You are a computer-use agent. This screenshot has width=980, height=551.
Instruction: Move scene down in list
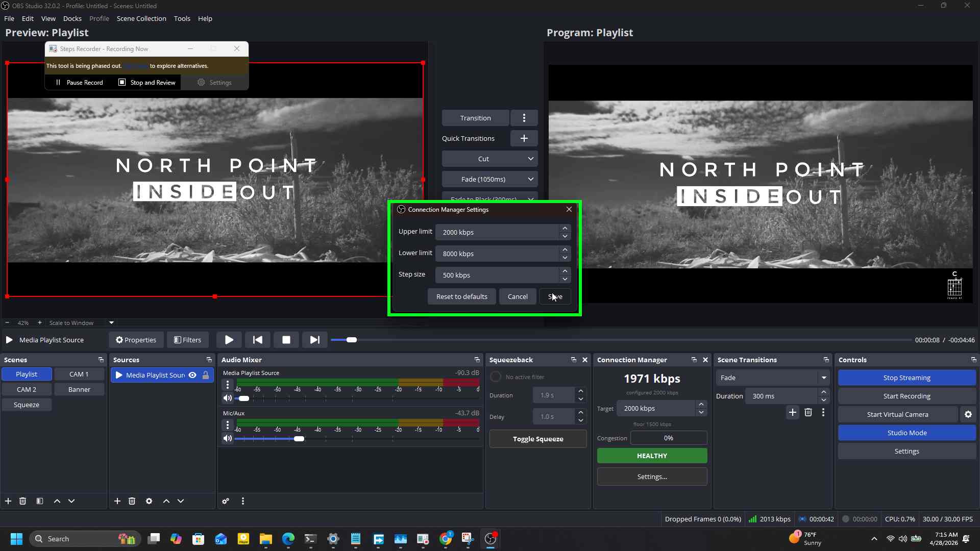click(71, 501)
